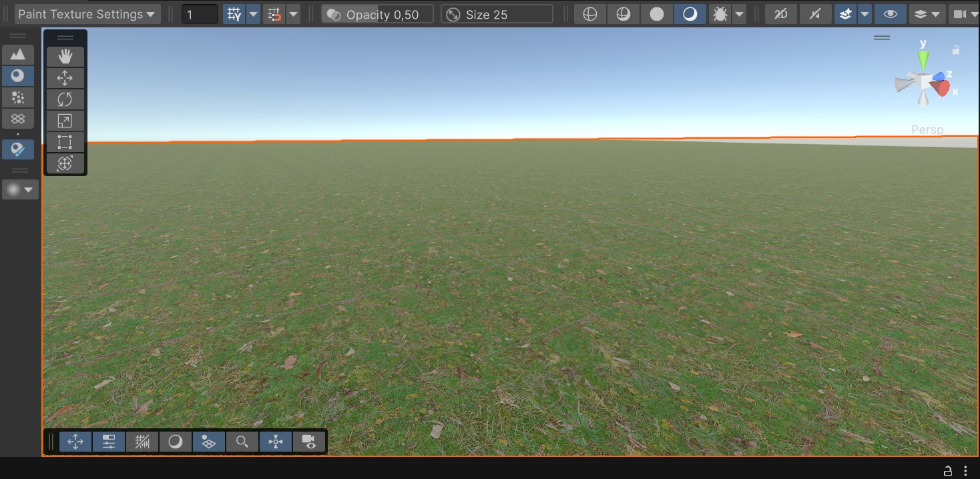The height and width of the screenshot is (479, 980).
Task: Toggle the tool settings sliders overlay button
Action: pyautogui.click(x=109, y=442)
